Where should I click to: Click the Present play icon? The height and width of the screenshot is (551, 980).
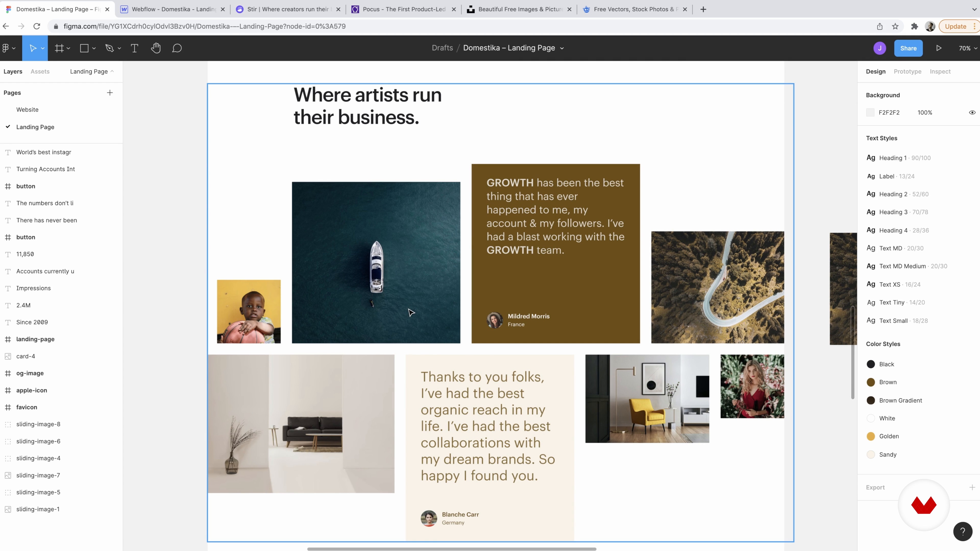coord(939,48)
